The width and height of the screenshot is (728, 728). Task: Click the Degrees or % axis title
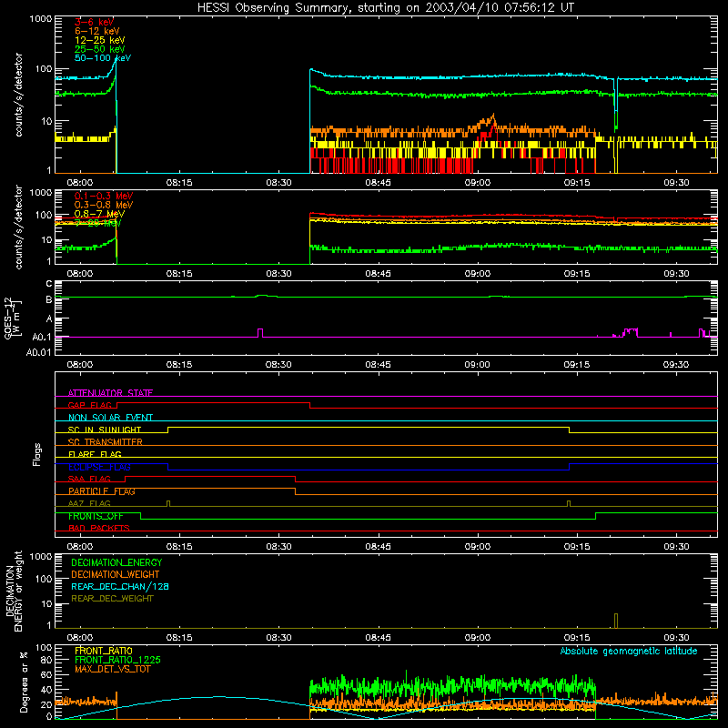[24, 682]
